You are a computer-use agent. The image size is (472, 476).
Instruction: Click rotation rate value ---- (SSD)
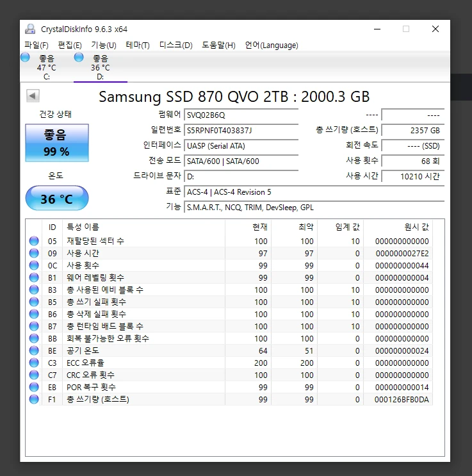(x=413, y=145)
